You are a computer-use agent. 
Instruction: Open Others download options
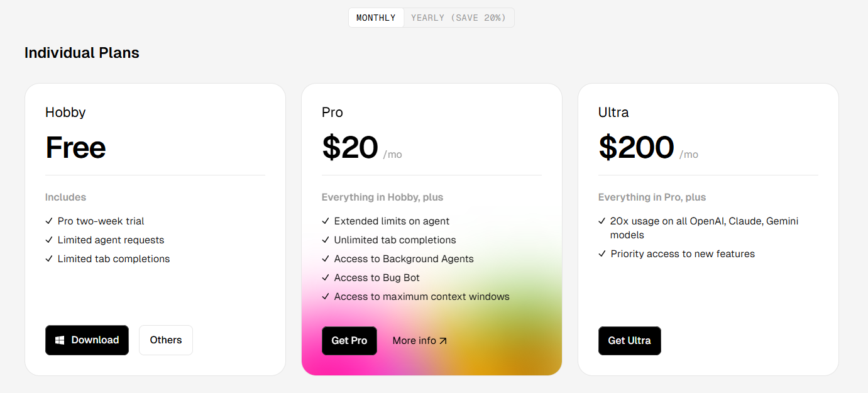(x=166, y=340)
